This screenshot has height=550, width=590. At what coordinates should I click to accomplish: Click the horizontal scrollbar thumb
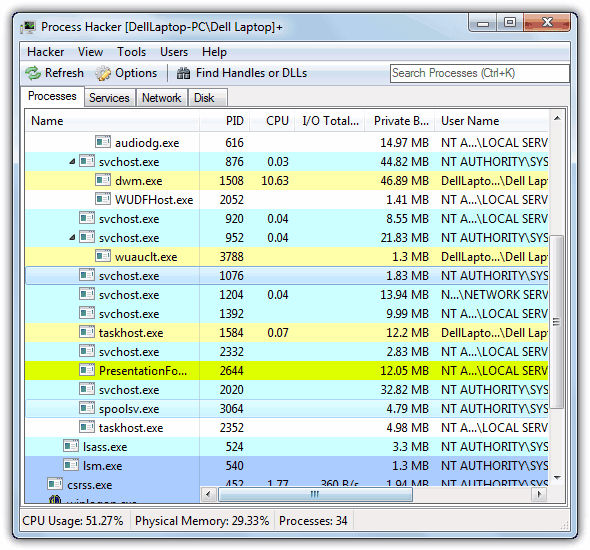click(315, 494)
